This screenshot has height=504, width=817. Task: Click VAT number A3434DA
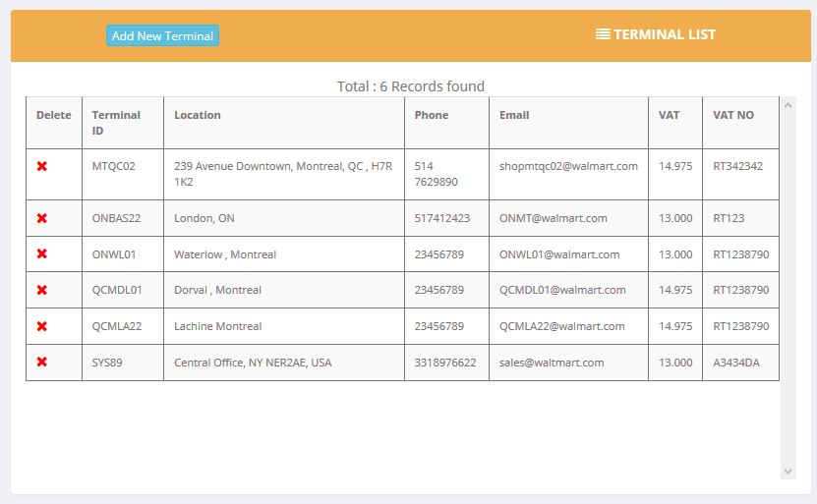[736, 363]
